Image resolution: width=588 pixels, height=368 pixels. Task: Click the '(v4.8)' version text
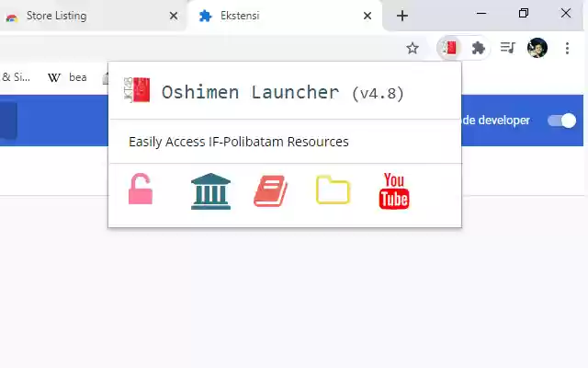[378, 93]
